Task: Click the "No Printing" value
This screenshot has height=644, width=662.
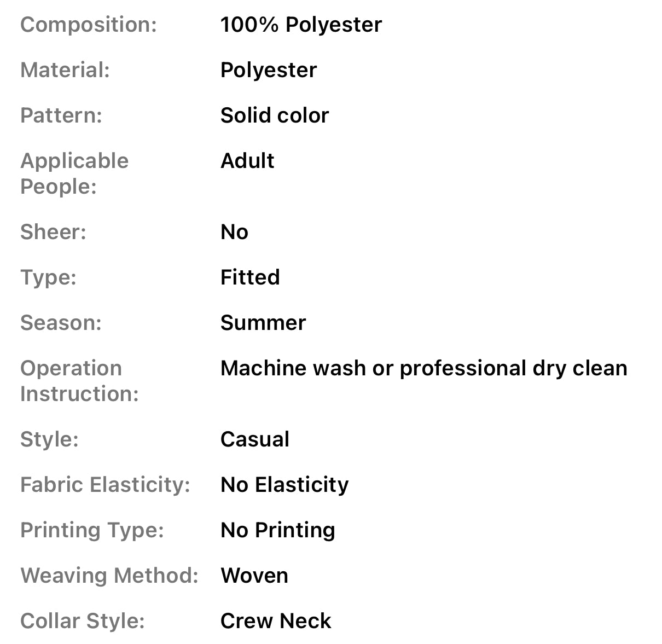Action: coord(278,530)
